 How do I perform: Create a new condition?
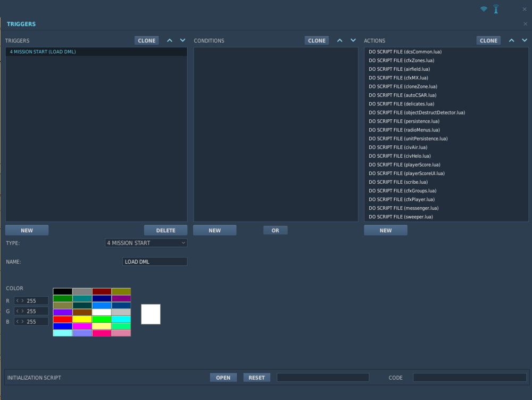point(214,230)
